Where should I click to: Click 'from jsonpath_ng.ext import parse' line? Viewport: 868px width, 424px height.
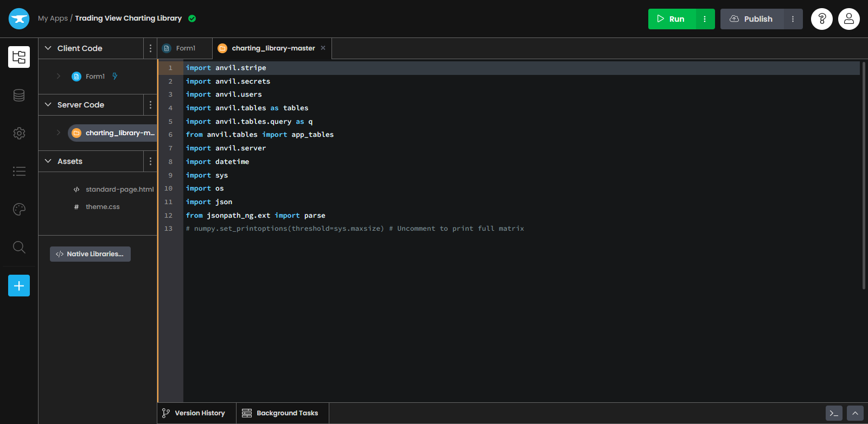pos(256,216)
